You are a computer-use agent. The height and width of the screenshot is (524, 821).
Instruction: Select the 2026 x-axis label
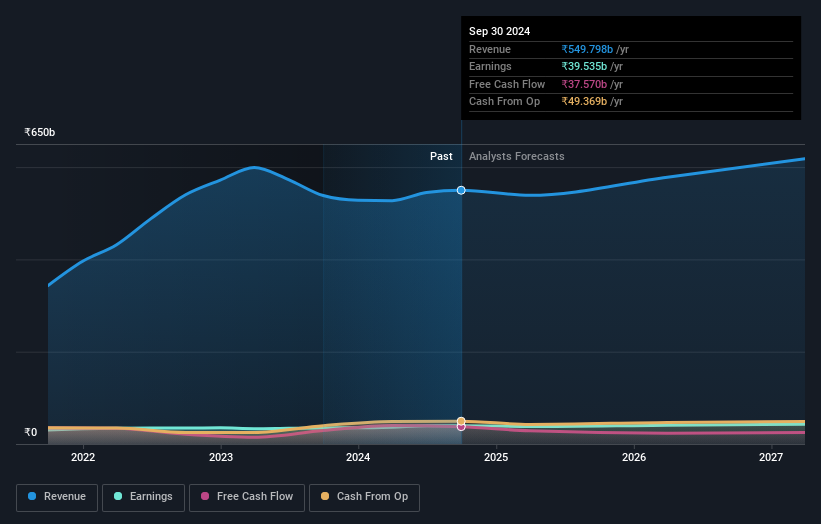tap(634, 457)
